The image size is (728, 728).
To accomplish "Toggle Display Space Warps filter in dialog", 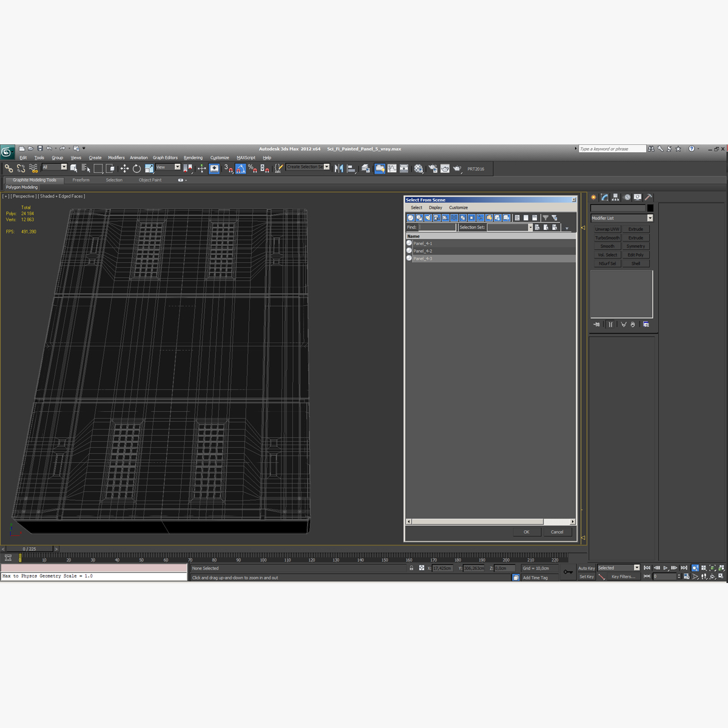I will point(454,218).
